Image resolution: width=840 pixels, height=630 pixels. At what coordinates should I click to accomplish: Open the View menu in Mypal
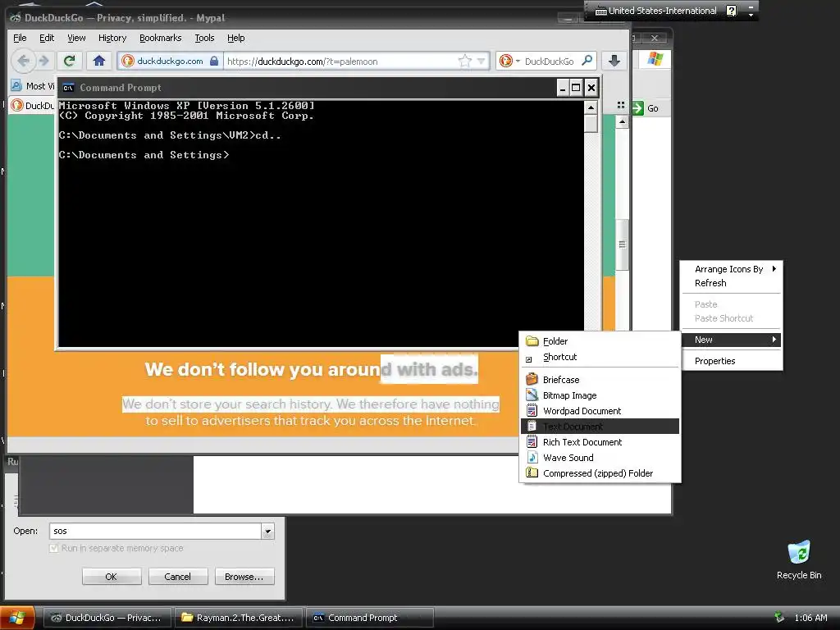76,38
